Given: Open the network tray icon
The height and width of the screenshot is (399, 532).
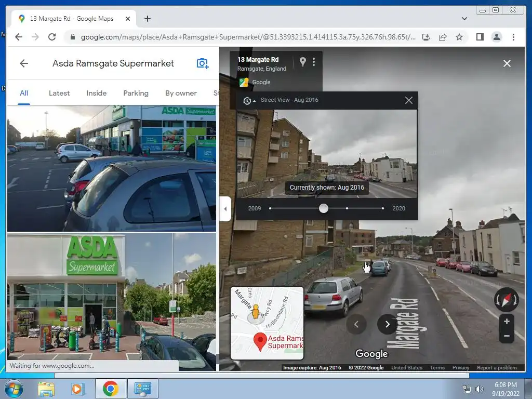Looking at the screenshot, I should (467, 389).
